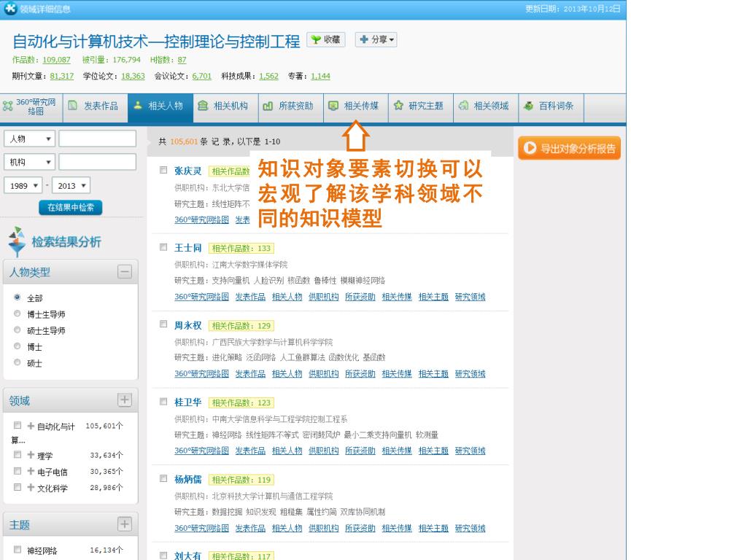Select the 硕士 person type radio button
Viewport: 747px width, 560px height.
point(18,362)
